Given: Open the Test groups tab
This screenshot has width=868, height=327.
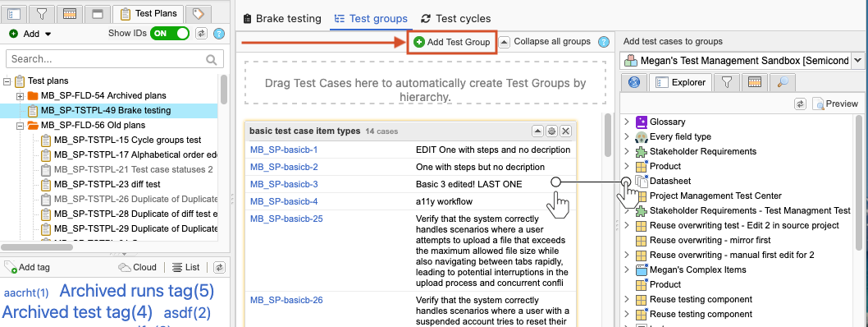Looking at the screenshot, I should click(x=372, y=18).
